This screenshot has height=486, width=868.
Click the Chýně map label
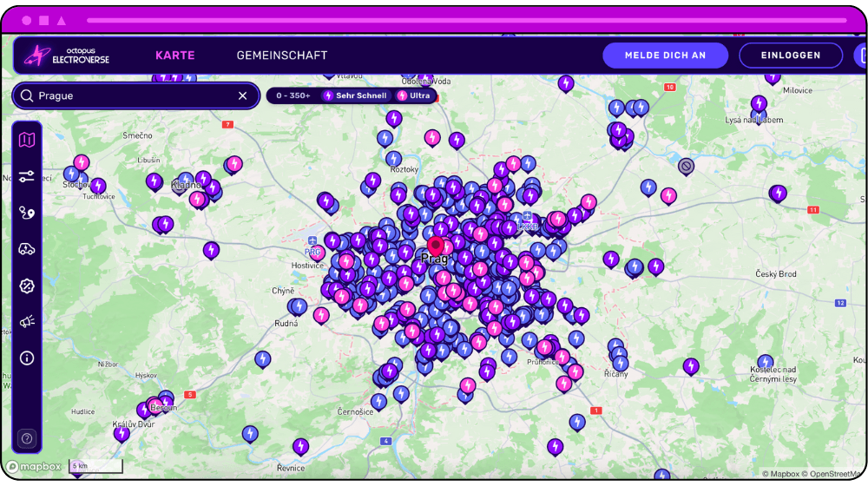tap(283, 291)
